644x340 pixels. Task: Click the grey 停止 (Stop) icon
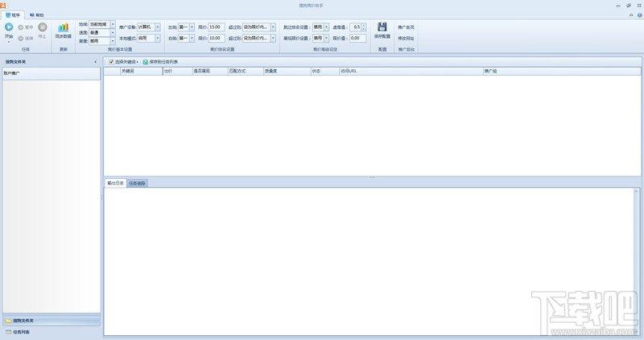pos(43,27)
